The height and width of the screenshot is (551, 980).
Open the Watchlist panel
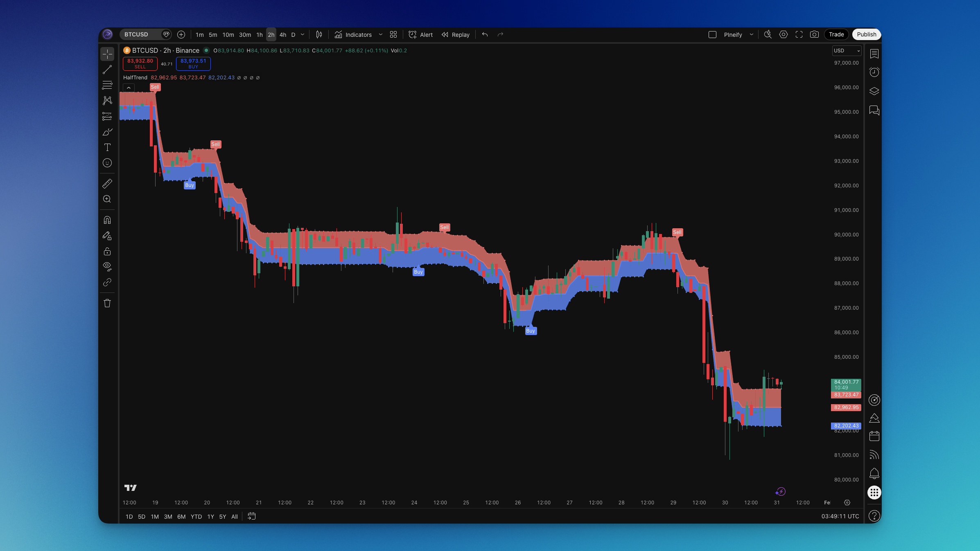(874, 54)
